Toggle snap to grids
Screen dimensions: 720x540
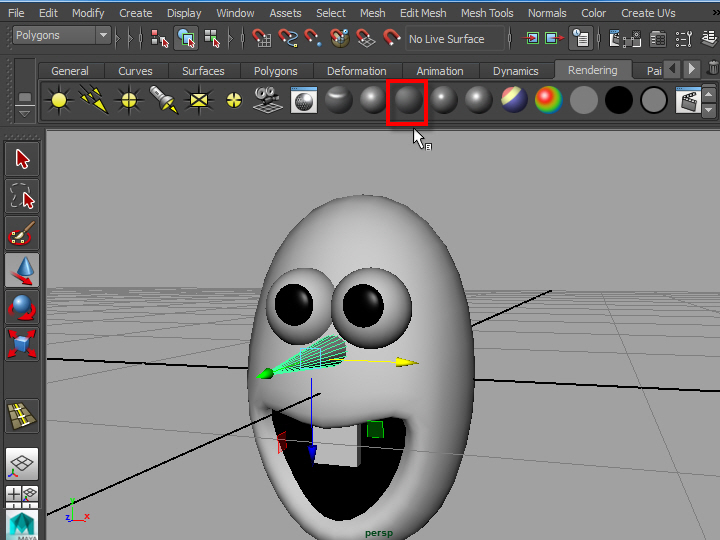point(262,38)
